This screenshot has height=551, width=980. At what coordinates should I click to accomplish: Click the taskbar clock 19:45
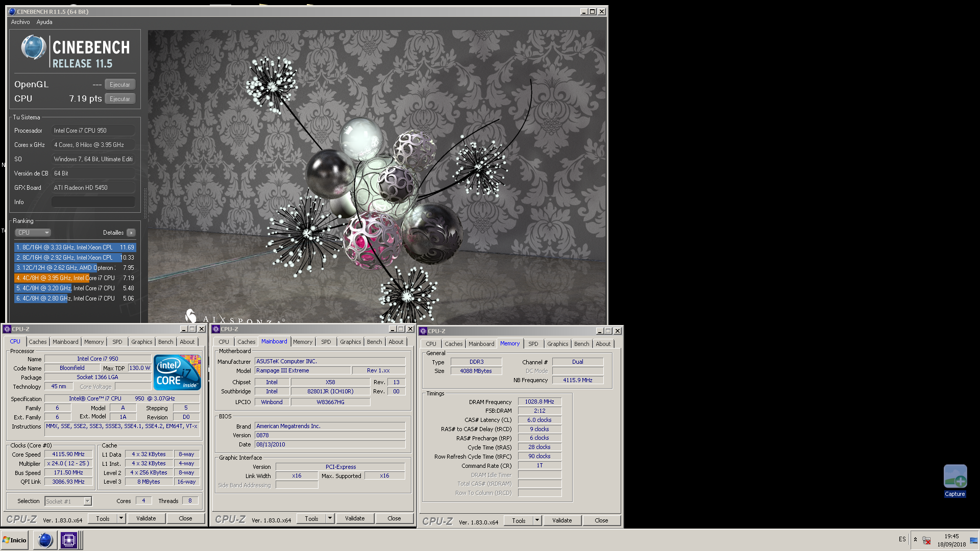point(951,536)
